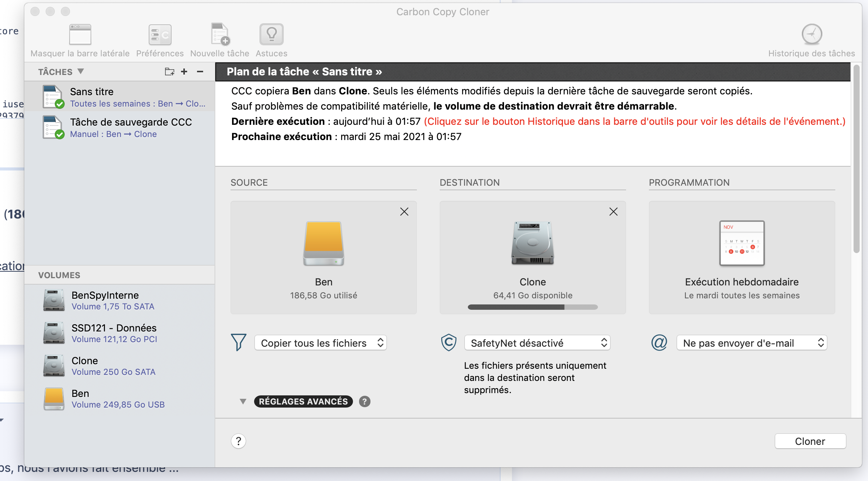Click the sidebar Clone drive icon
The image size is (868, 481).
click(54, 366)
